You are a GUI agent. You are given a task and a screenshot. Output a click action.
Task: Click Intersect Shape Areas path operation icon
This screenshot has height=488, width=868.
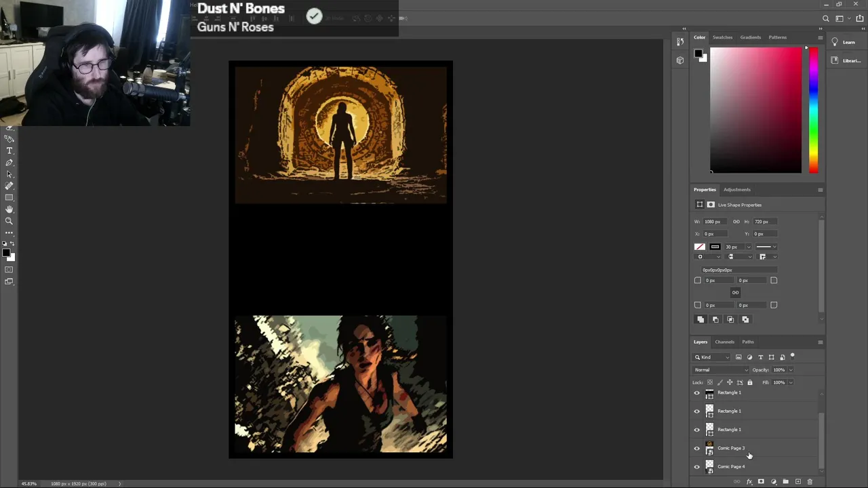point(730,319)
